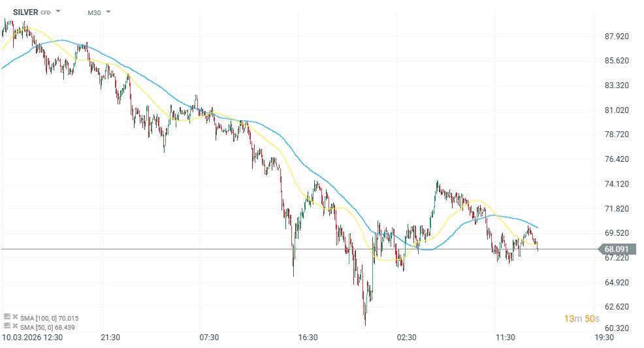Click the SILVER symbol name
The image size is (644, 348).
coord(25,12)
